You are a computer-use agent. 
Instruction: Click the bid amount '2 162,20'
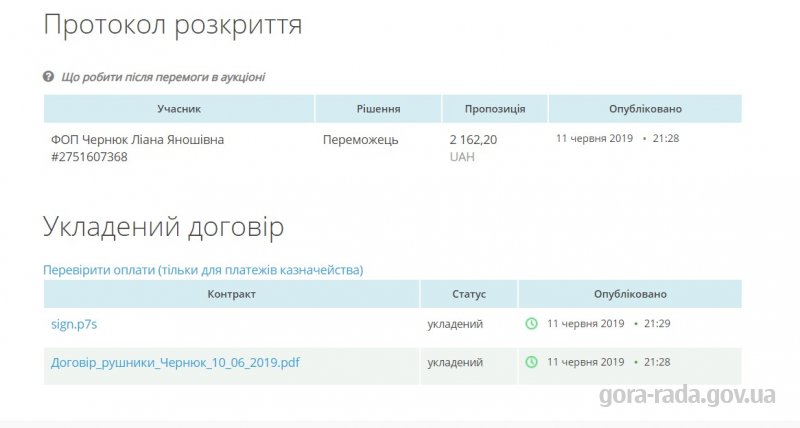pos(473,140)
